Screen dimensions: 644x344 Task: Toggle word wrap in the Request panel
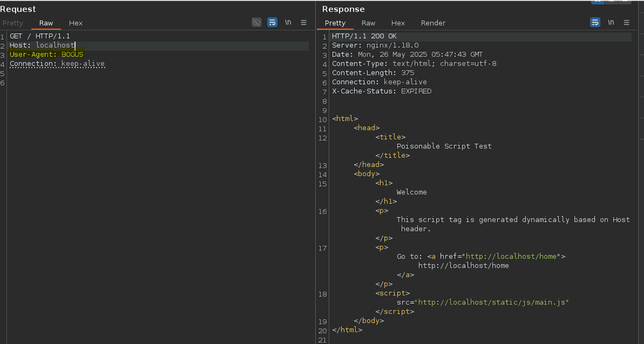point(272,22)
